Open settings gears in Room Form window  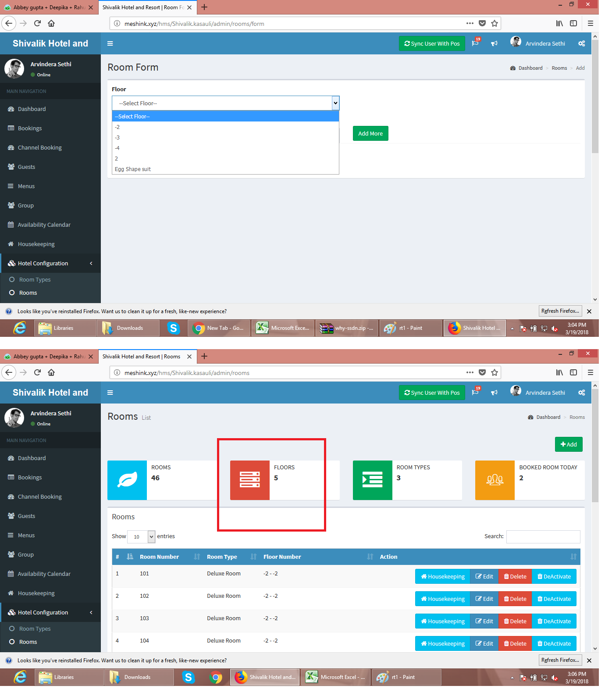(x=582, y=43)
